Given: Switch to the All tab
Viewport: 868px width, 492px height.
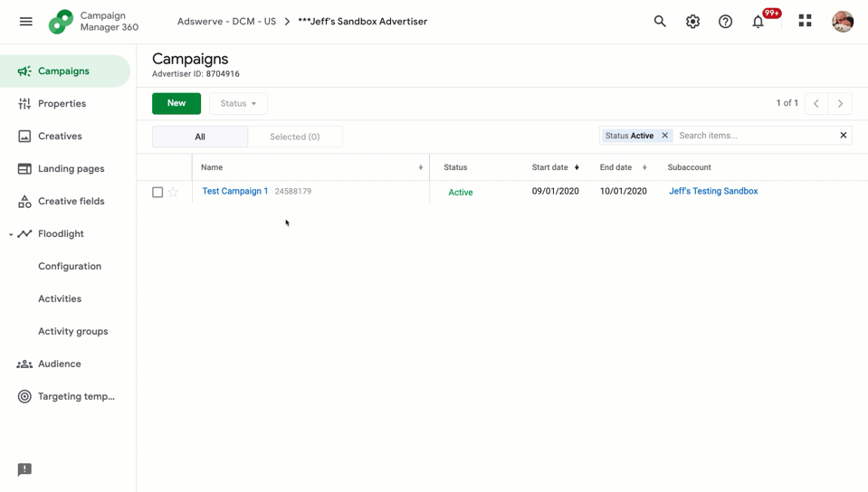Looking at the screenshot, I should [200, 137].
